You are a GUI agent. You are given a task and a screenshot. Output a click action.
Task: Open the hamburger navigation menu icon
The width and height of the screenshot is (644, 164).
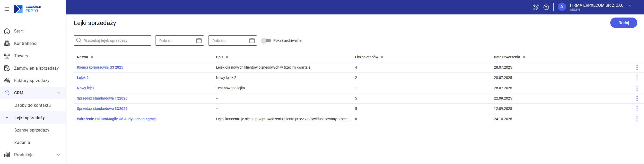7,9
